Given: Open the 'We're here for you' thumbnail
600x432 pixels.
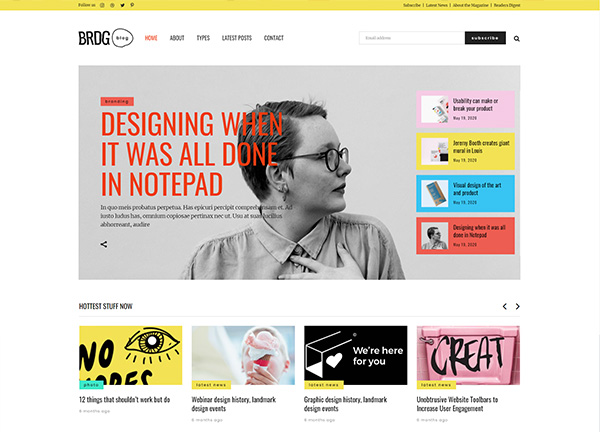Looking at the screenshot, I should tap(355, 355).
